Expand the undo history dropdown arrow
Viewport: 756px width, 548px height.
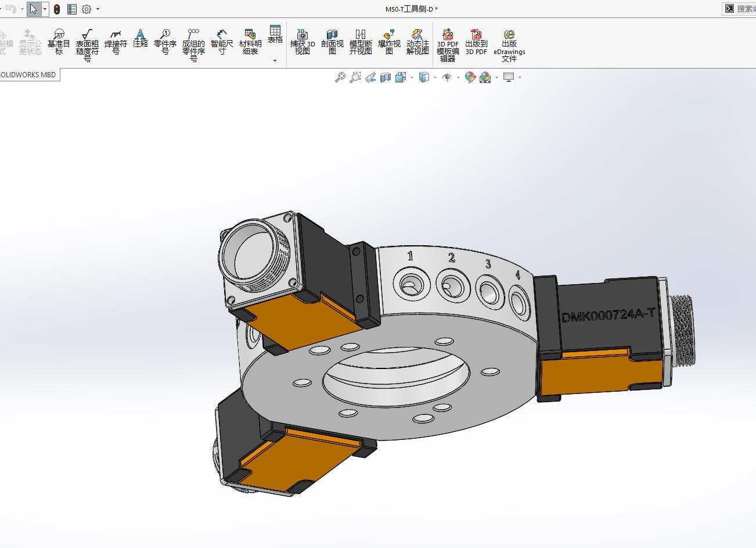pyautogui.click(x=21, y=9)
